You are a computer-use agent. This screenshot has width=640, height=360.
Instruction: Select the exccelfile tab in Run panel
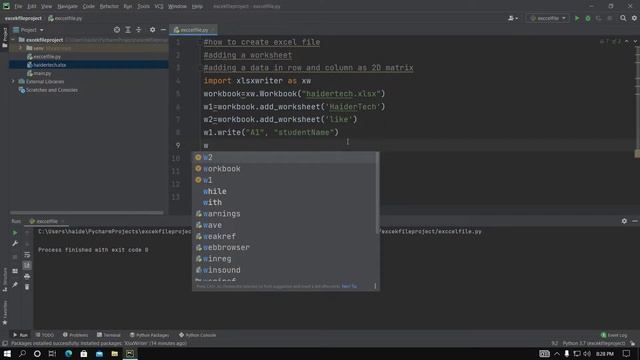[46, 221]
